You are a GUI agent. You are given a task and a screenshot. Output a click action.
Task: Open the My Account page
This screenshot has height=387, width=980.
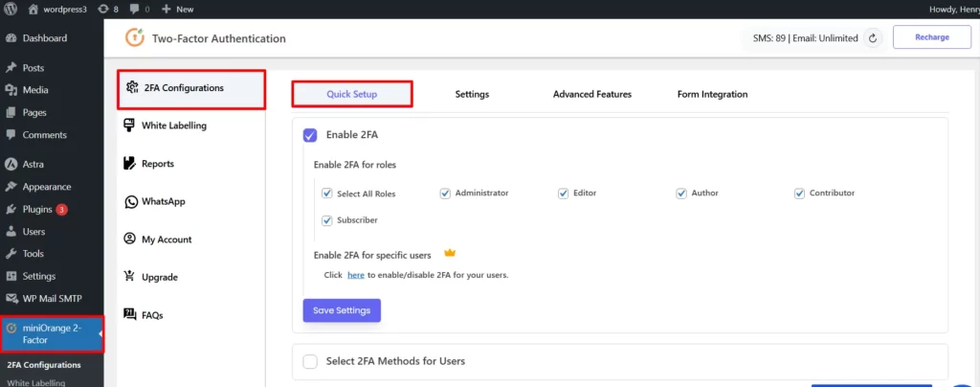167,239
